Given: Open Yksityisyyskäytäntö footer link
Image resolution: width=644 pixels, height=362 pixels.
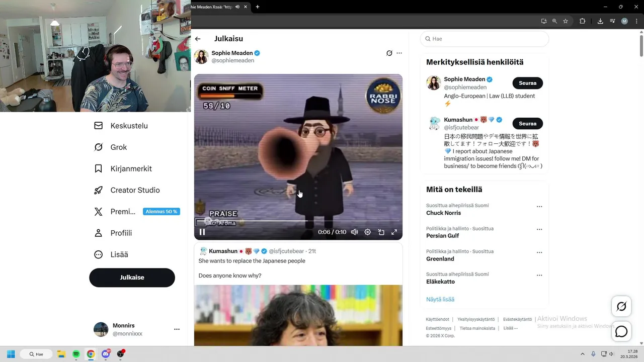Looking at the screenshot, I should coord(476,319).
